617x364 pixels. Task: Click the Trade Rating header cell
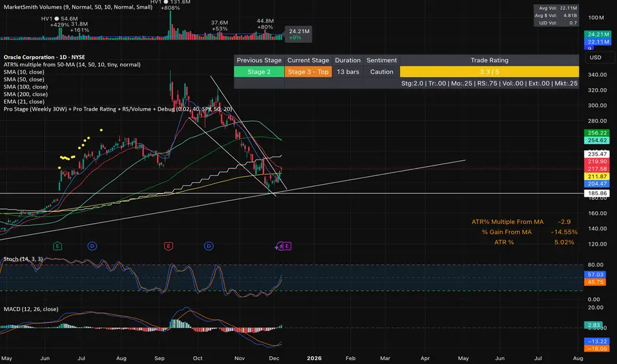pyautogui.click(x=489, y=60)
